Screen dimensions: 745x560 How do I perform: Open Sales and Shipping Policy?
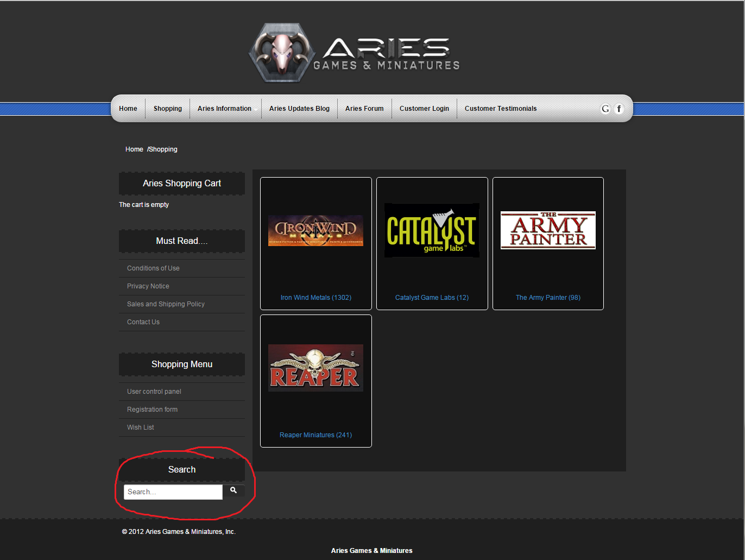pos(166,304)
